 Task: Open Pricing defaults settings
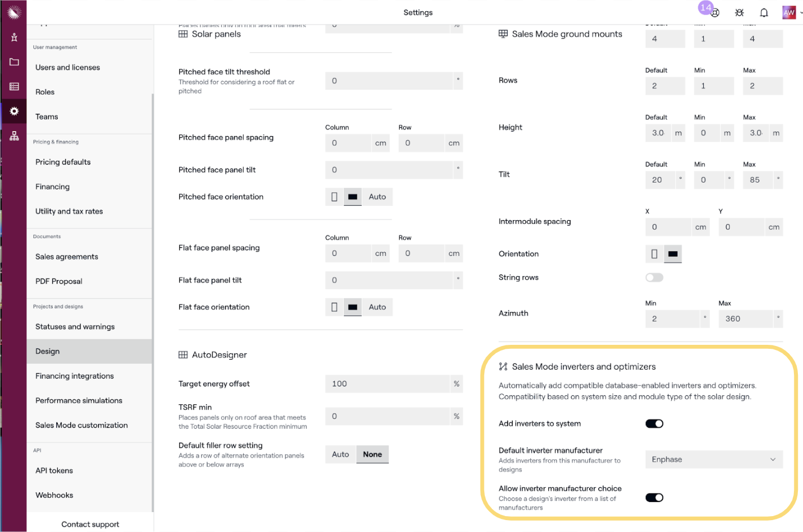63,162
